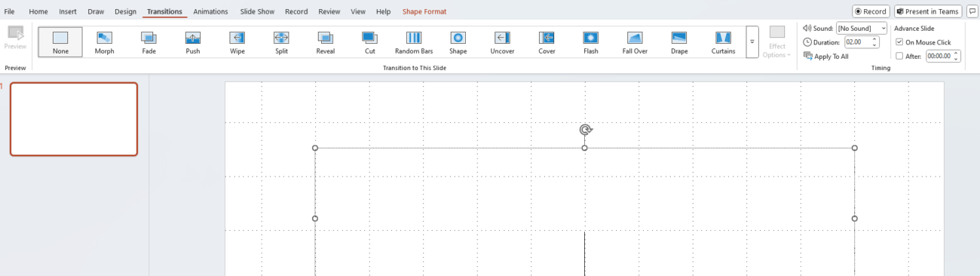Click the top-center shape resize handle
The width and height of the screenshot is (980, 276).
[585, 148]
